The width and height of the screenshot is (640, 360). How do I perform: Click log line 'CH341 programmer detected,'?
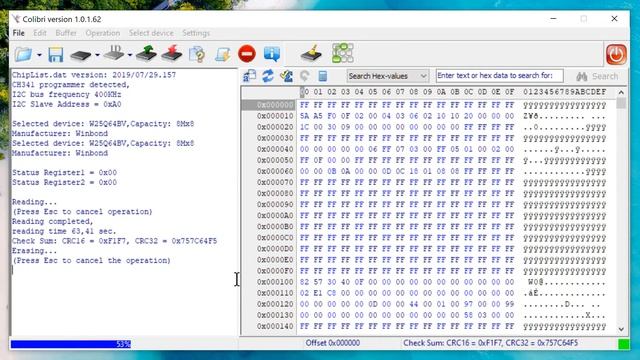coord(71,85)
